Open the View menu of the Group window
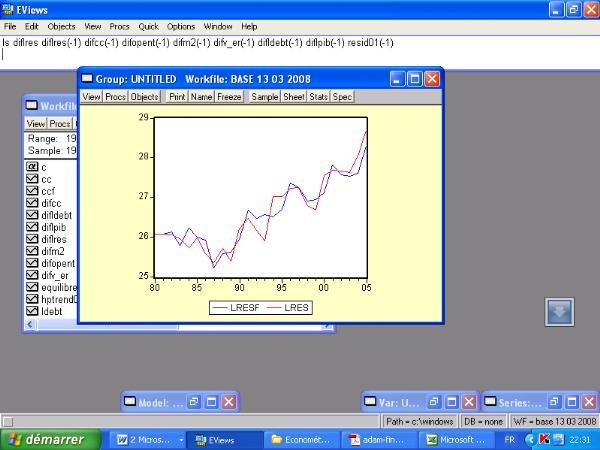Image resolution: width=600 pixels, height=450 pixels. (91, 97)
